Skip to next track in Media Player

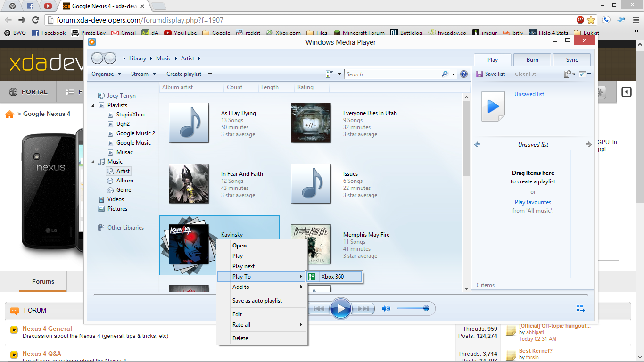click(x=363, y=309)
